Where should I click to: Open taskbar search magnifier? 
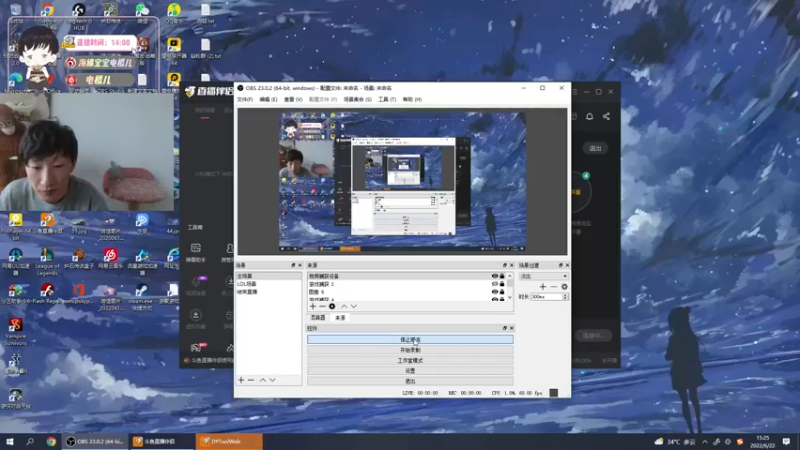(x=30, y=441)
